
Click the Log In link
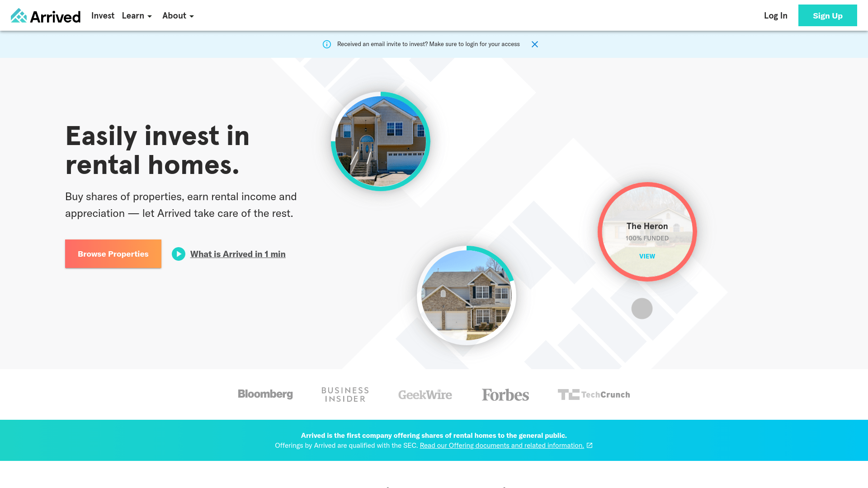point(776,16)
